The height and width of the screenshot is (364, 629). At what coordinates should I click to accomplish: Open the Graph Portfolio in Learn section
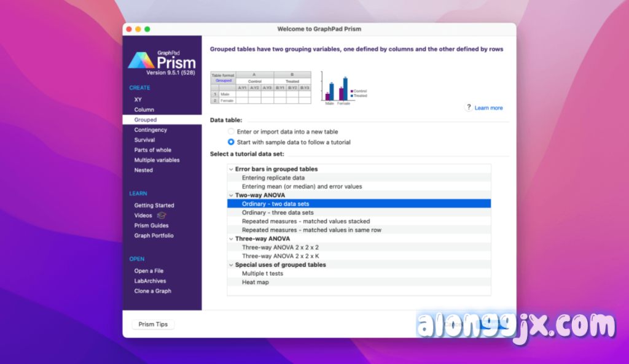click(x=154, y=236)
